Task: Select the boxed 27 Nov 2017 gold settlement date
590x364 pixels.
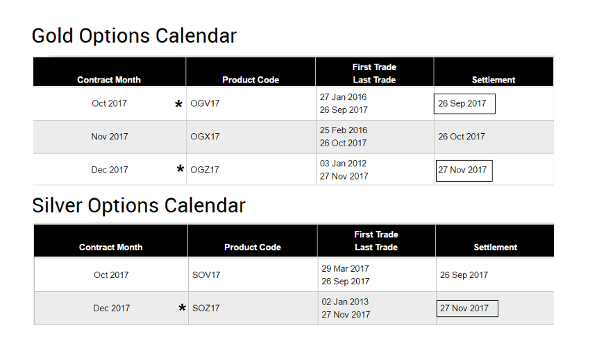Action: coord(464,170)
